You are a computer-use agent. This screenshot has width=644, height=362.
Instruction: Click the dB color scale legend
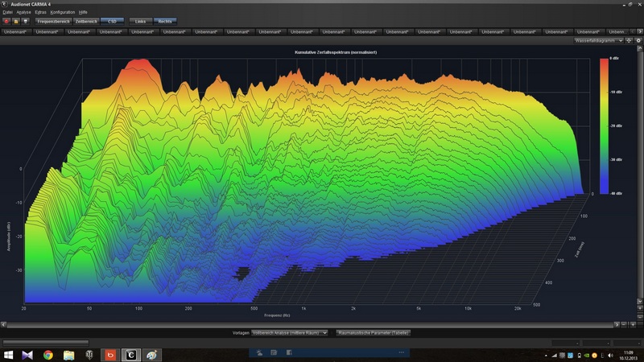[604, 126]
